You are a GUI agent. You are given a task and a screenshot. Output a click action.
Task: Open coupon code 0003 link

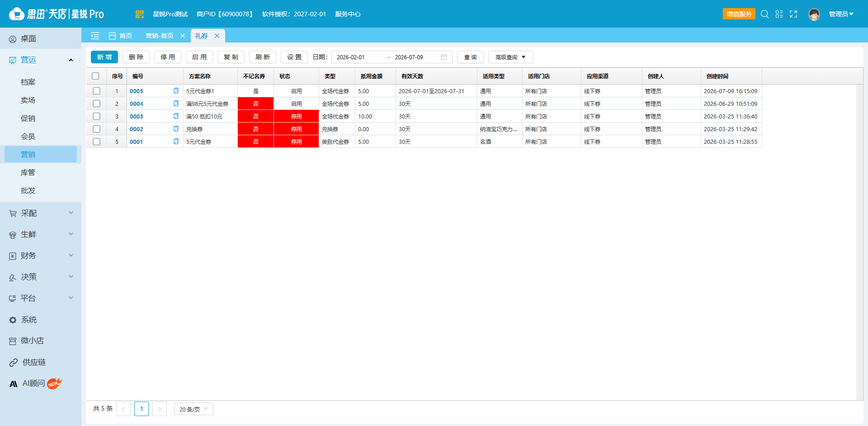tap(137, 116)
